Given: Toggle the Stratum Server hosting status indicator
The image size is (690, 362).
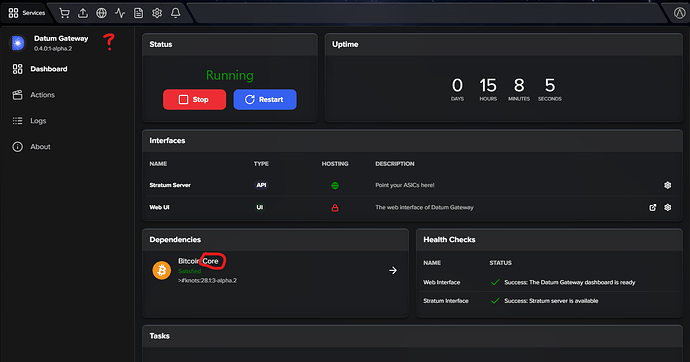Looking at the screenshot, I should click(335, 186).
